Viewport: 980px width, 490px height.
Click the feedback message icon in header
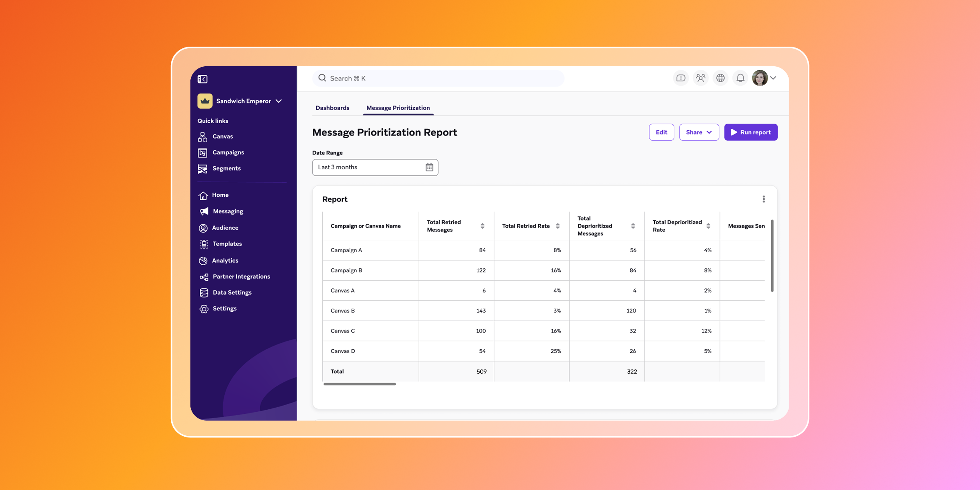click(681, 78)
